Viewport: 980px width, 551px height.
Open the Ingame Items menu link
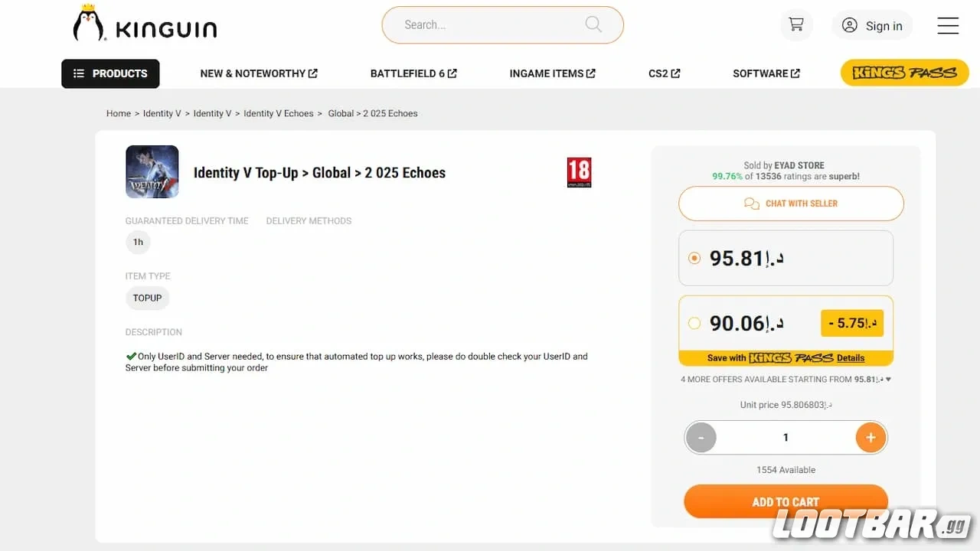(x=552, y=73)
